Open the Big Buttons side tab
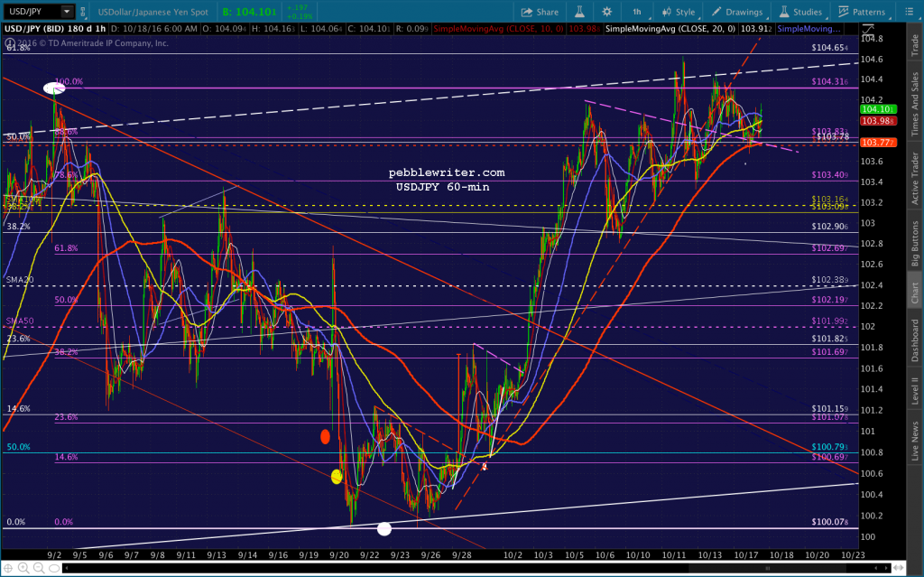924x577 pixels. pyautogui.click(x=915, y=244)
